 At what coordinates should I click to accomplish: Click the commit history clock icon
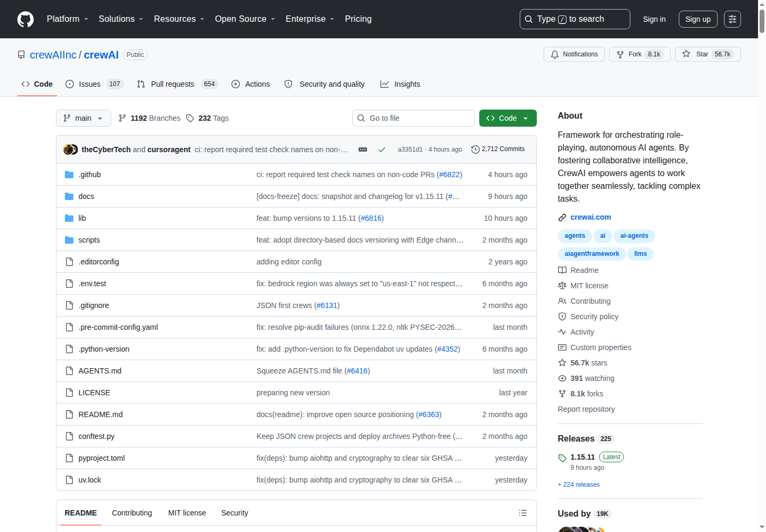click(x=476, y=149)
